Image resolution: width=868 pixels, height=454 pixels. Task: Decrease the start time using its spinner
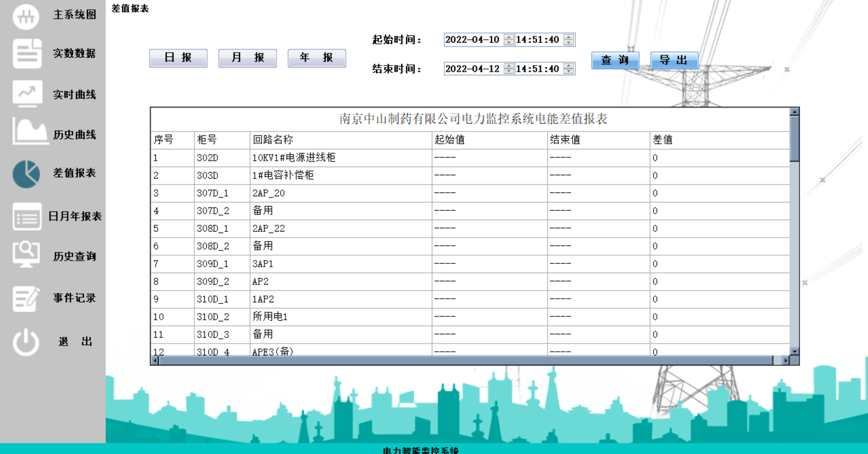pyautogui.click(x=568, y=43)
